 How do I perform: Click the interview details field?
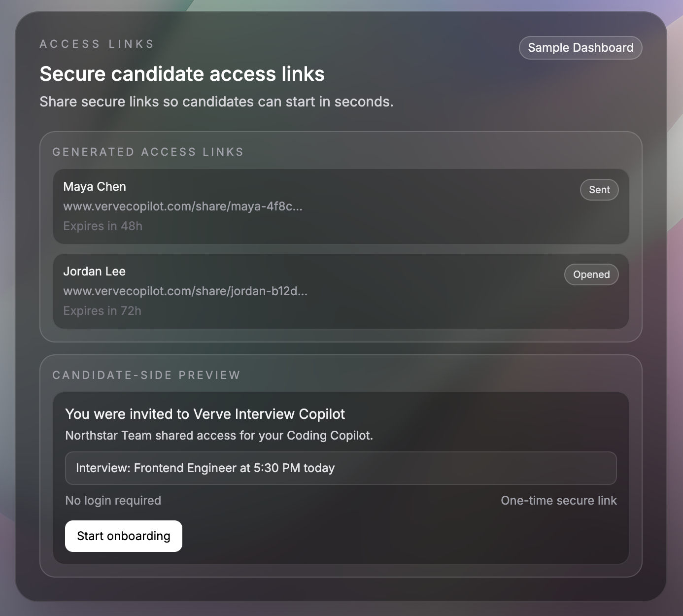point(341,468)
